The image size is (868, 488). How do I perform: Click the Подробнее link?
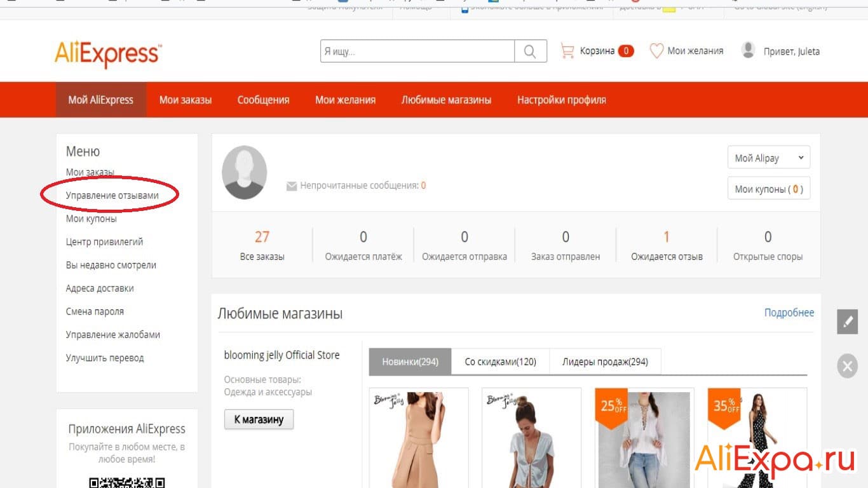[789, 313]
